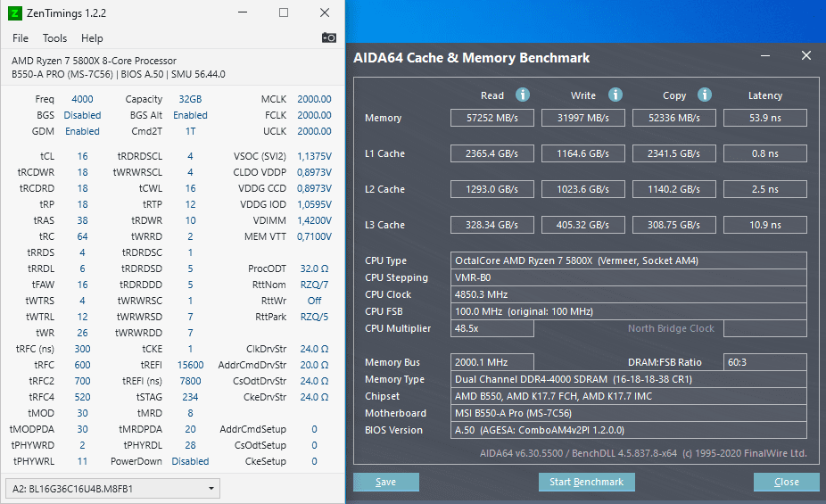Screen dimensions: 826x504
Task: Click the GDM value Enabled
Action: pos(82,131)
